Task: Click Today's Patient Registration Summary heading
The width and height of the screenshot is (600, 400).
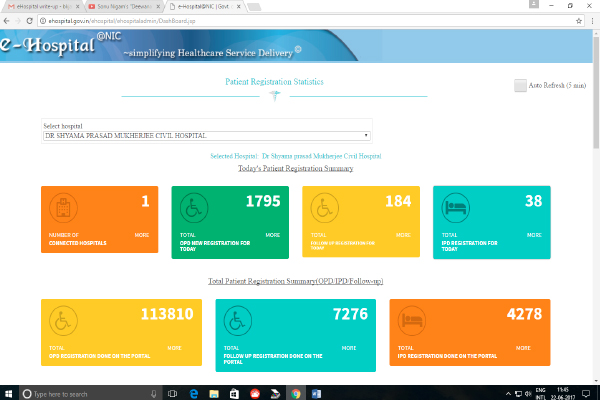Action: (295, 168)
